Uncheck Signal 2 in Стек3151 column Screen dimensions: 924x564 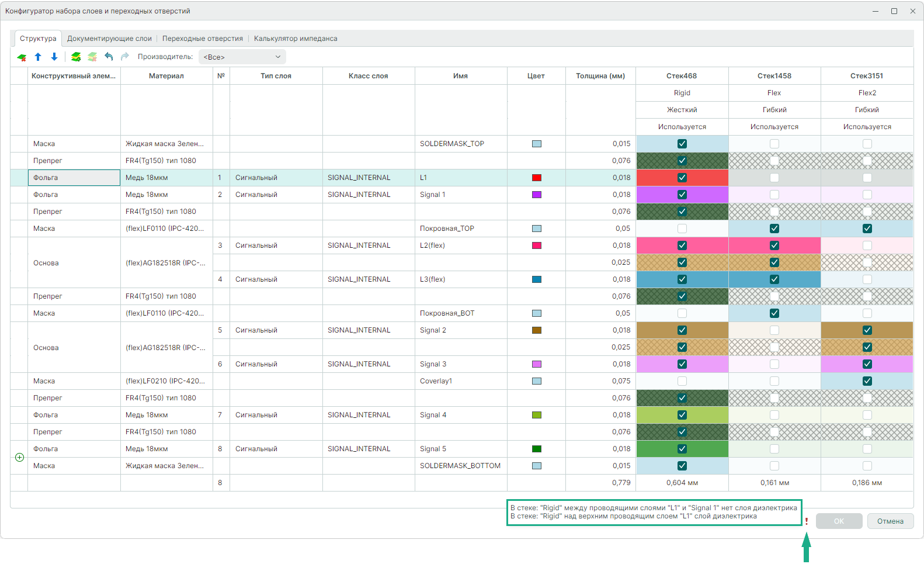click(x=867, y=330)
